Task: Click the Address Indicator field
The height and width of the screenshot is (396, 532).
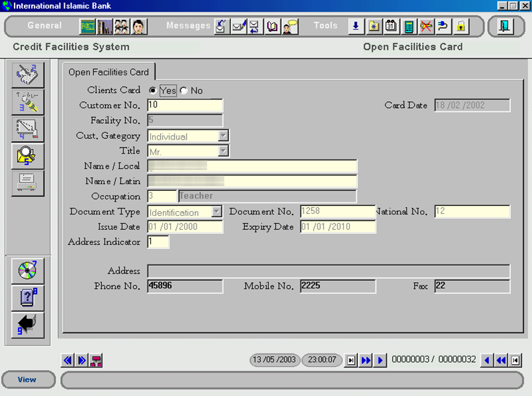Action: (x=158, y=242)
